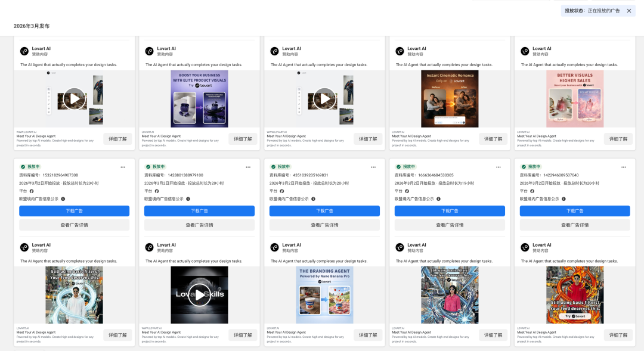Viewport: 644px width, 351px height.
Task: Play the Lovart Skills video ad
Action: [199, 295]
